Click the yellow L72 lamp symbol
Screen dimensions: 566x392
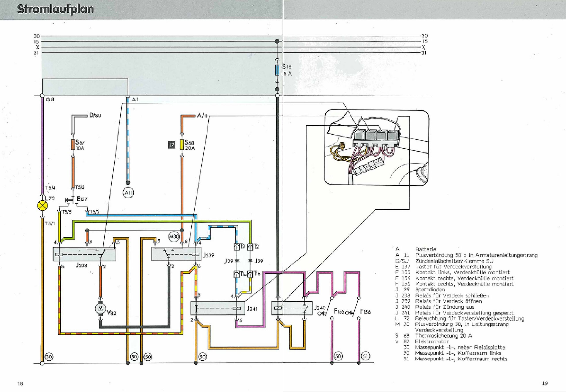coord(42,206)
